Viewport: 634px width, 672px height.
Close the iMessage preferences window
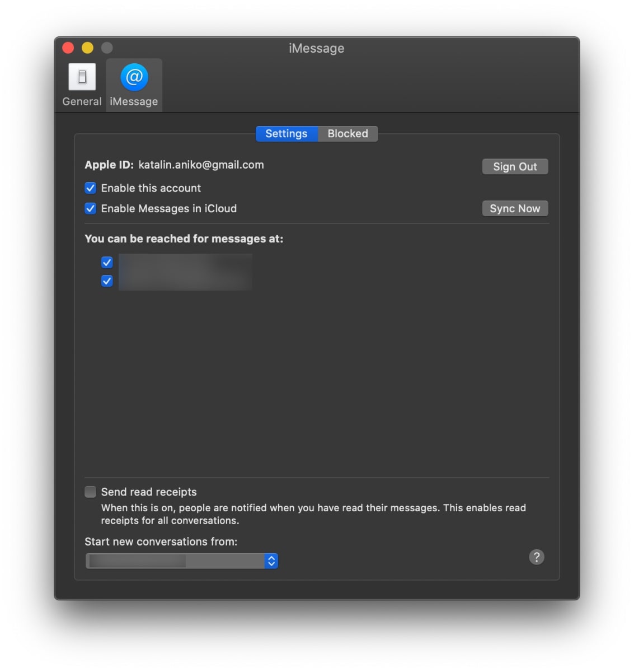click(67, 48)
